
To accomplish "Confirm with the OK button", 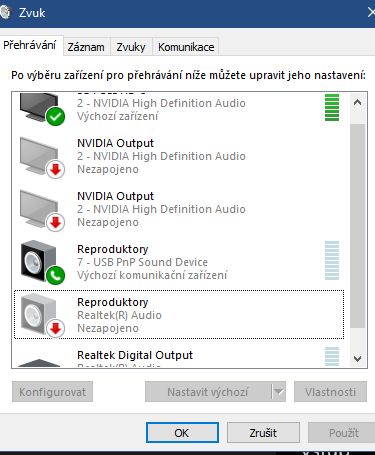I will (182, 433).
